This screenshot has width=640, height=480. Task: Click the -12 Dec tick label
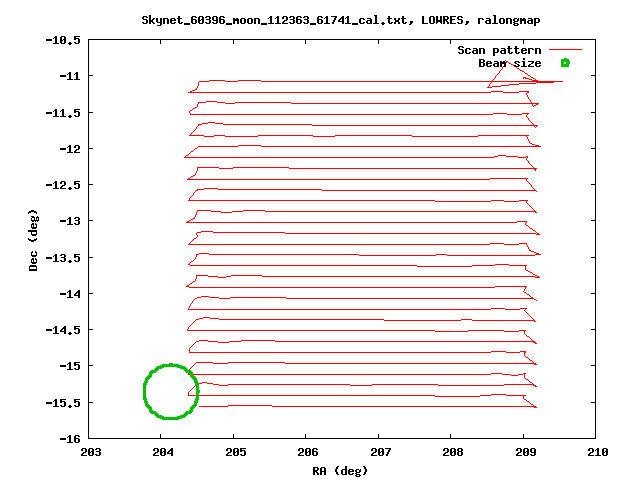click(x=70, y=149)
